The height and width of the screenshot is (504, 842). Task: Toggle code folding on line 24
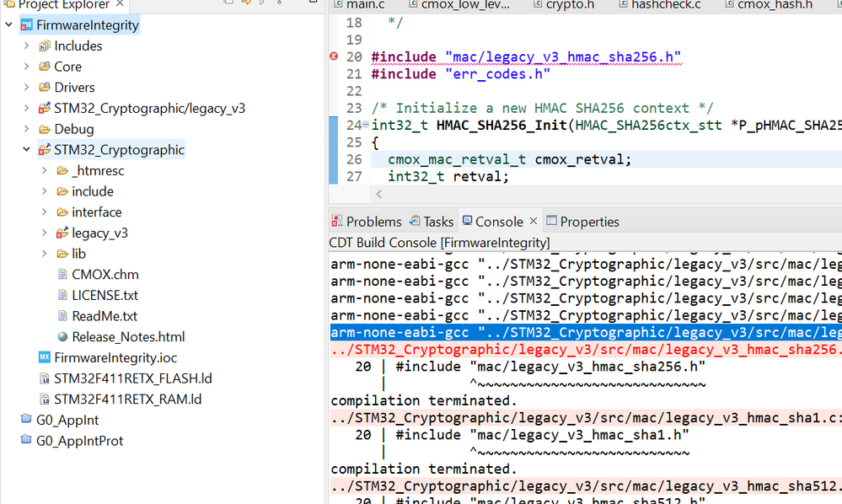(366, 125)
